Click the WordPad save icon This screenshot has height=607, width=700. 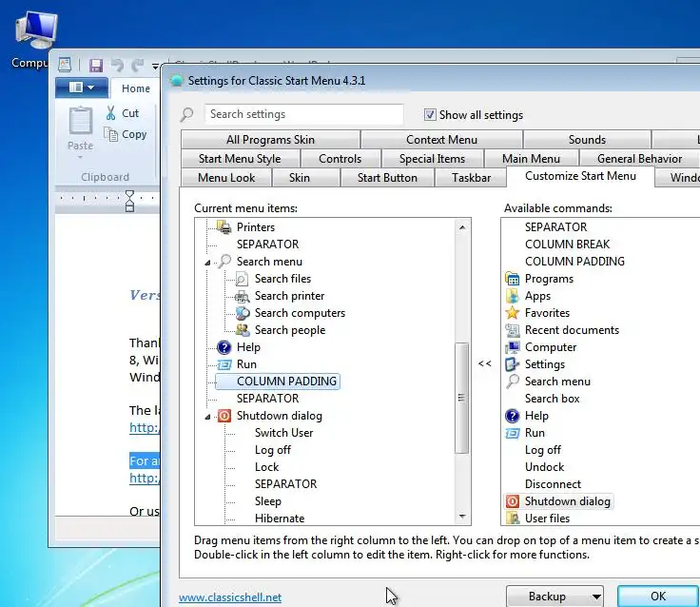click(x=95, y=66)
